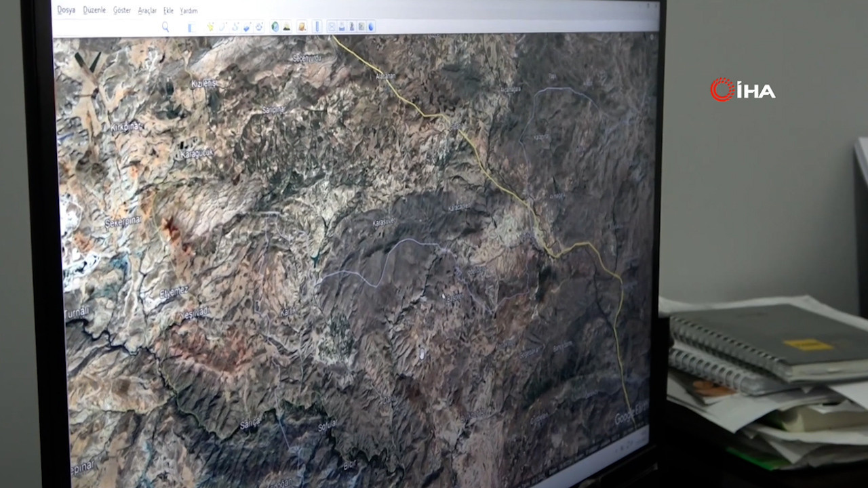The height and width of the screenshot is (488, 868).
Task: Click the magnifier search icon
Action: (165, 26)
